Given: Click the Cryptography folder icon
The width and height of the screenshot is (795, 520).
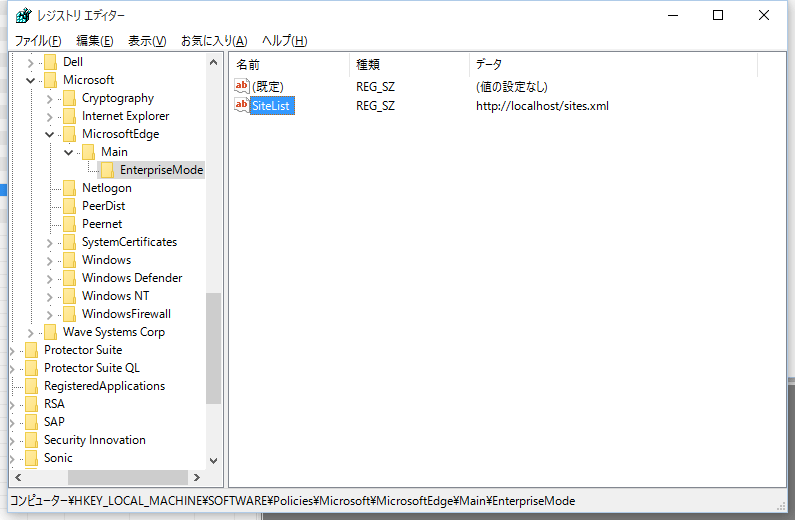Looking at the screenshot, I should click(x=69, y=98).
